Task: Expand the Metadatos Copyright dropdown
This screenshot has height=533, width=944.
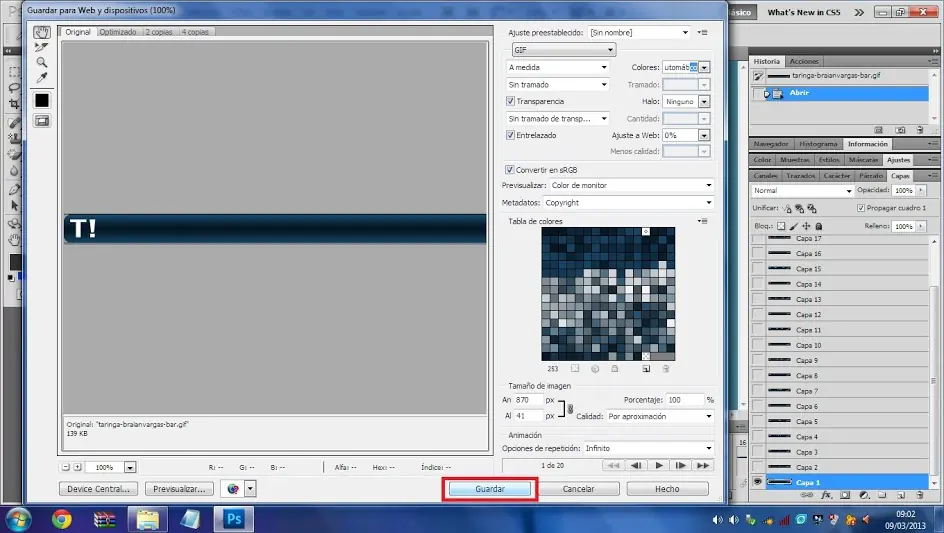Action: click(629, 202)
